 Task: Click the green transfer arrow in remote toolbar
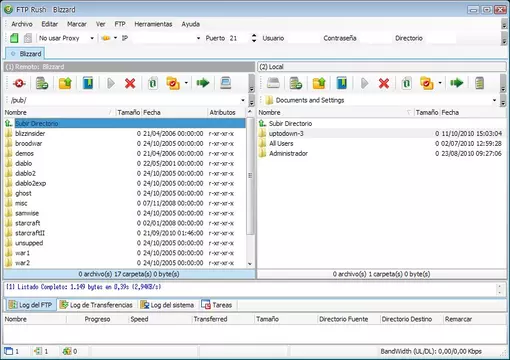[x=203, y=83]
